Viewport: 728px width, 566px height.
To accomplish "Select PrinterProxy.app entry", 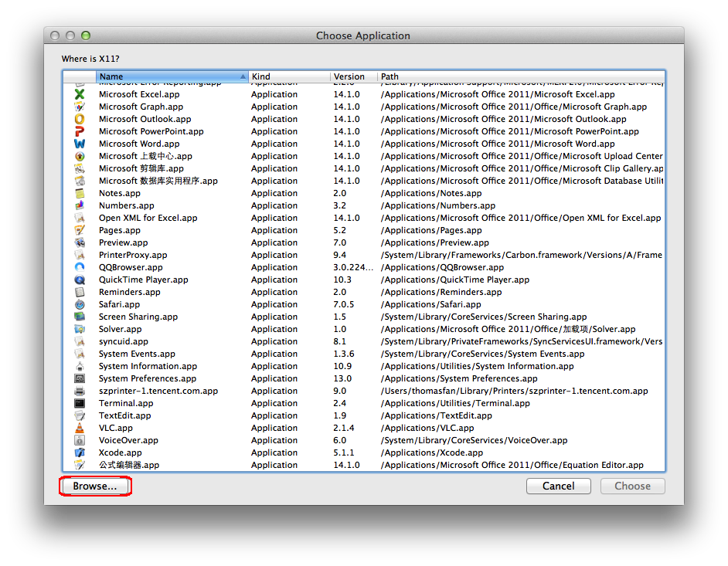I will click(133, 255).
